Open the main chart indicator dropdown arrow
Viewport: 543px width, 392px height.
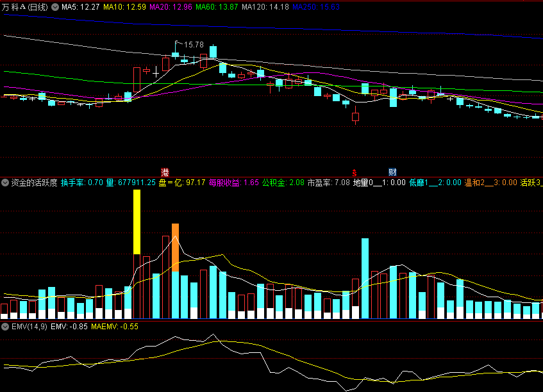[55, 7]
